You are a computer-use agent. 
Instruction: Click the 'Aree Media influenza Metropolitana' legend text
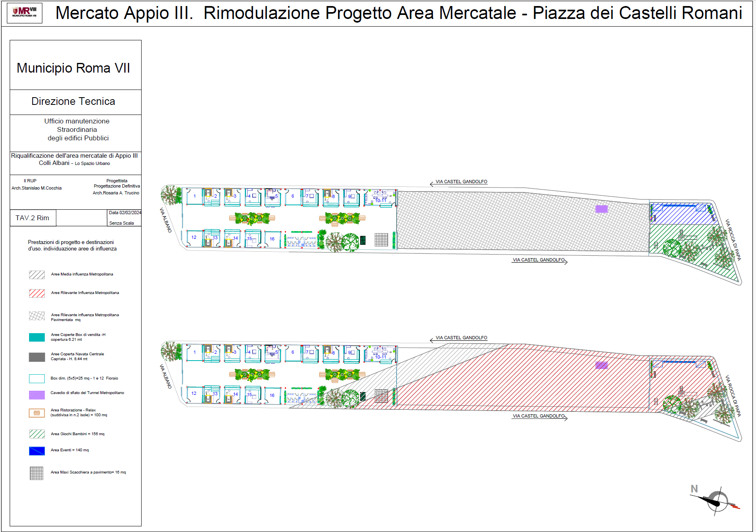click(82, 274)
